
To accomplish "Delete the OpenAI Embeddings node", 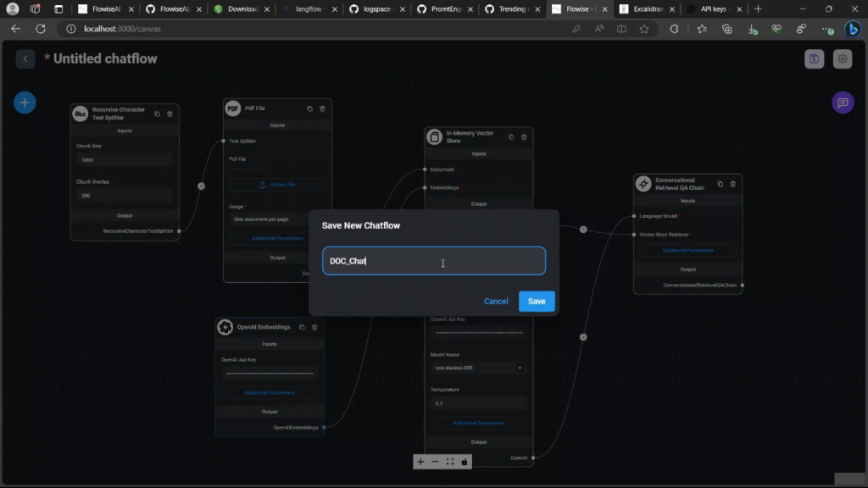I will (x=314, y=327).
